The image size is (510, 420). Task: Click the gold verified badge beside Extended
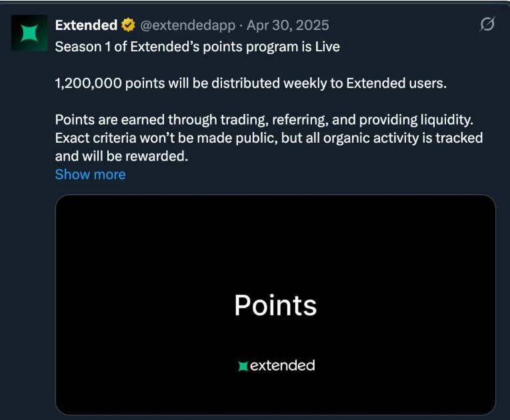(128, 25)
